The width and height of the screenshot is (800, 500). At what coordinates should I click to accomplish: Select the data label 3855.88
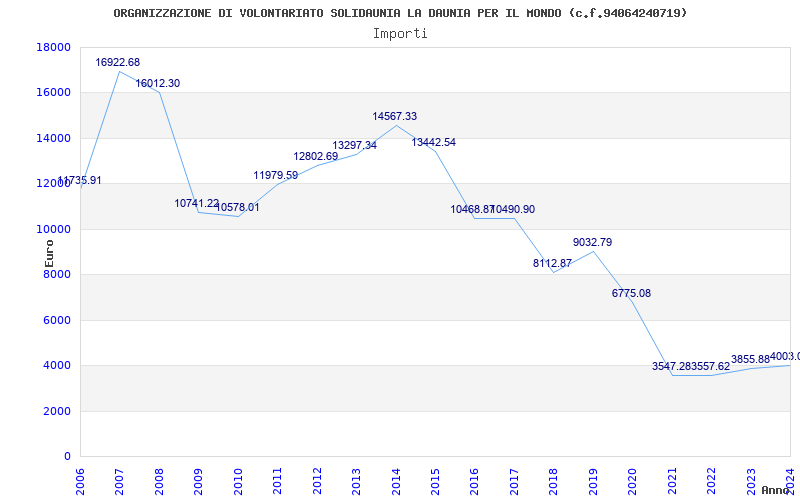click(x=750, y=360)
